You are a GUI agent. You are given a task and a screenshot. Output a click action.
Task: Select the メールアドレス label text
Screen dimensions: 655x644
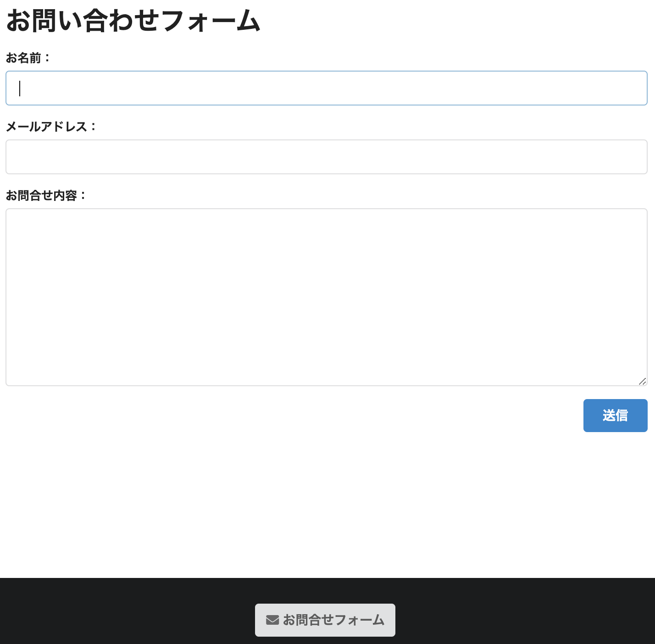[x=50, y=127]
